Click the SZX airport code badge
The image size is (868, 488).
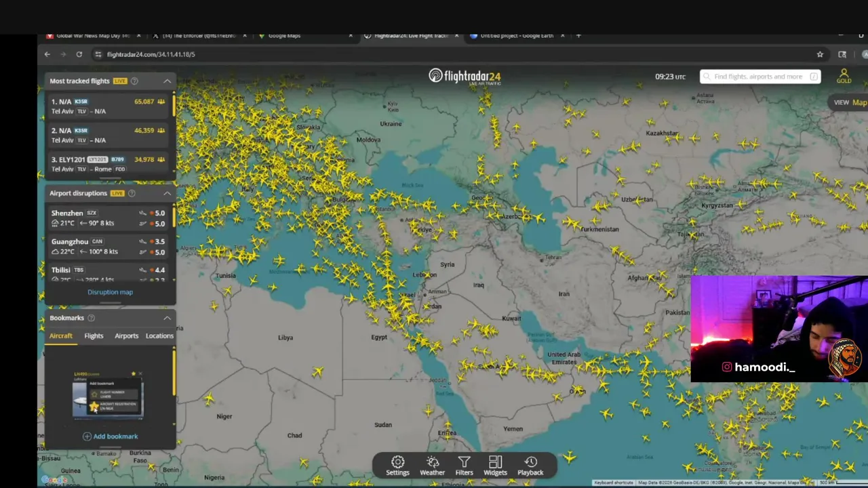point(92,213)
